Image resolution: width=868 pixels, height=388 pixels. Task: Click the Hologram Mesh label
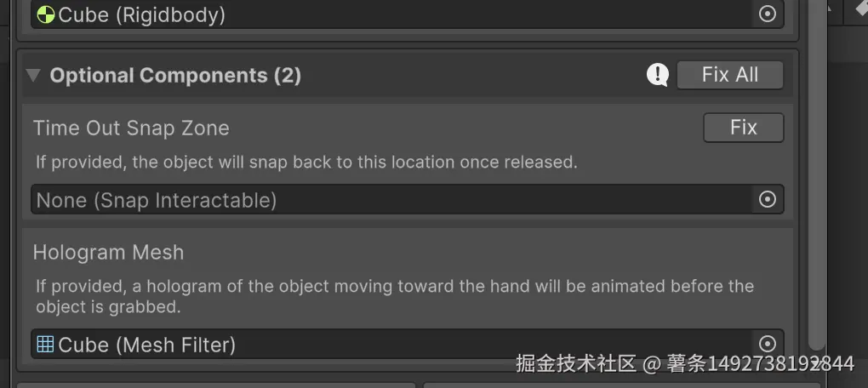[x=109, y=253]
